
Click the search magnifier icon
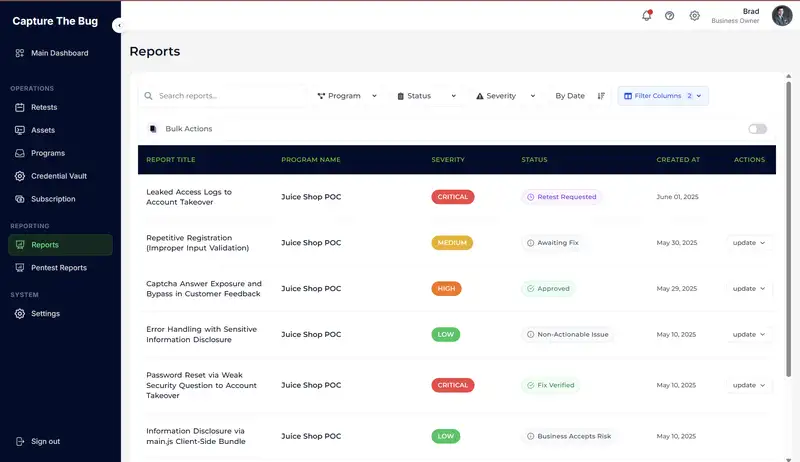tap(148, 96)
